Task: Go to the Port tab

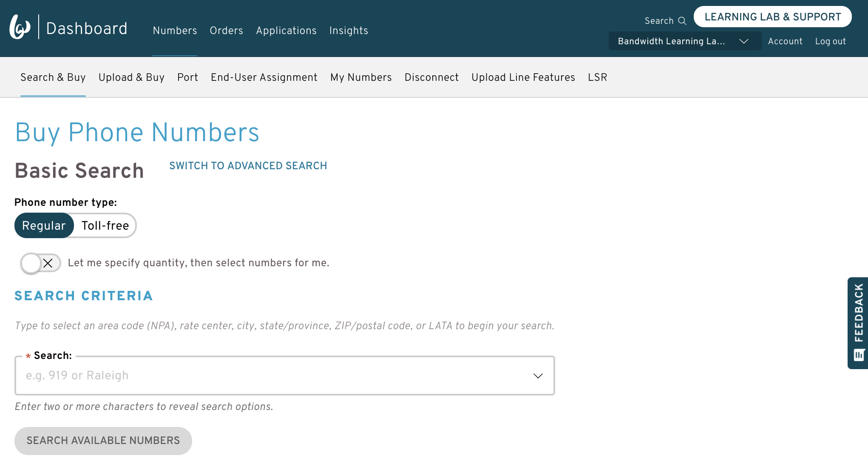Action: point(187,77)
